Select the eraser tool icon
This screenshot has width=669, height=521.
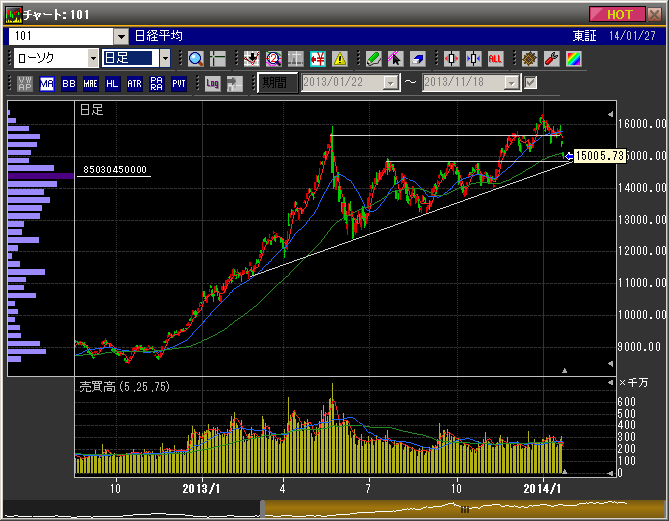[x=416, y=59]
